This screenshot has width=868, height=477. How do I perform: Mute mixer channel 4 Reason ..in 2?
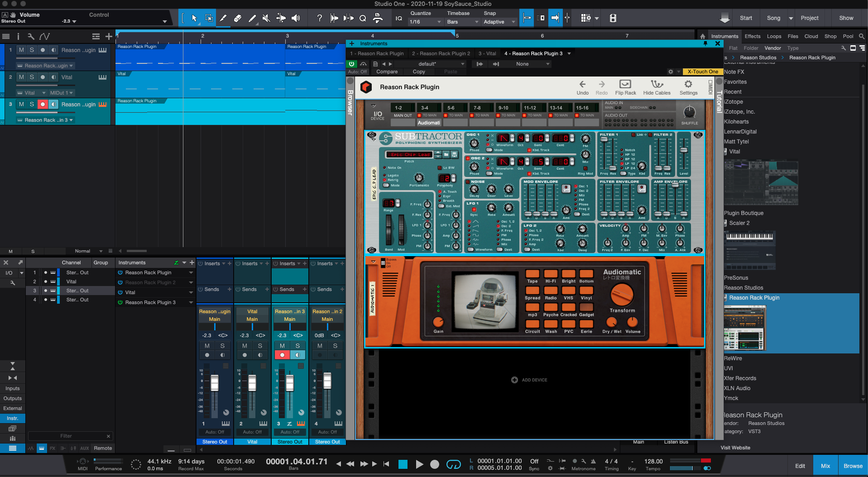tap(320, 346)
